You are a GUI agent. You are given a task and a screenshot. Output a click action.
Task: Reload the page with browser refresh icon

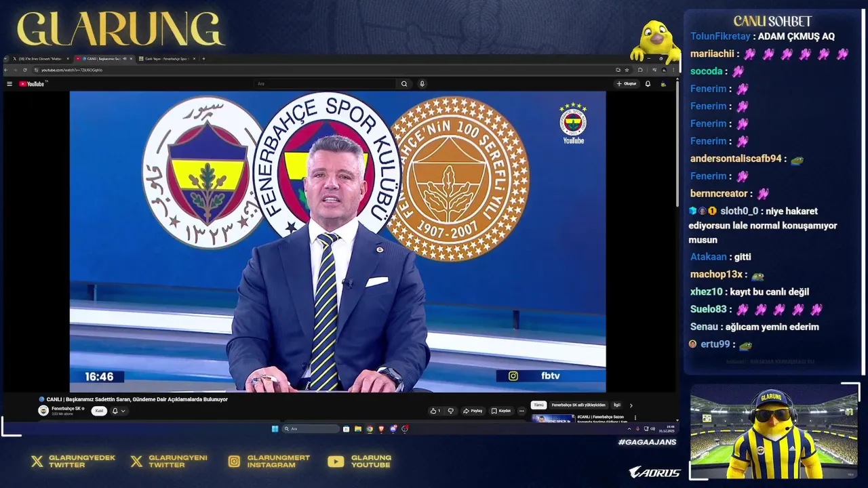(25, 70)
